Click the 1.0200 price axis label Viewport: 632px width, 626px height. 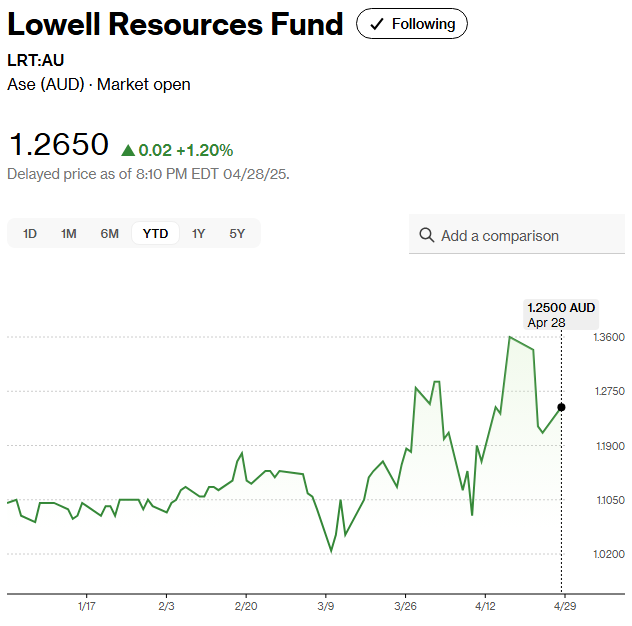tap(609, 554)
